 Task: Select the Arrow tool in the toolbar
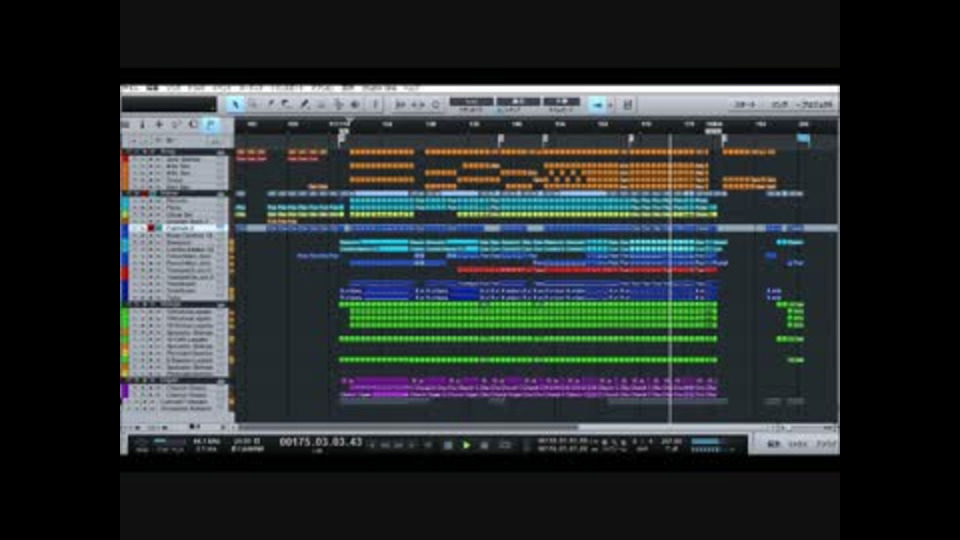(235, 105)
